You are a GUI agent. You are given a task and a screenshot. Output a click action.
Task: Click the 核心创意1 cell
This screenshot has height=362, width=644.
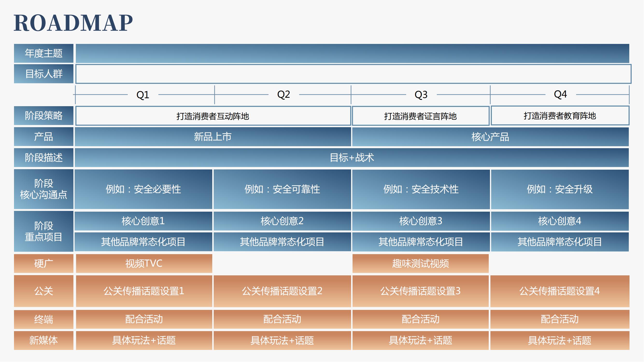tap(143, 221)
